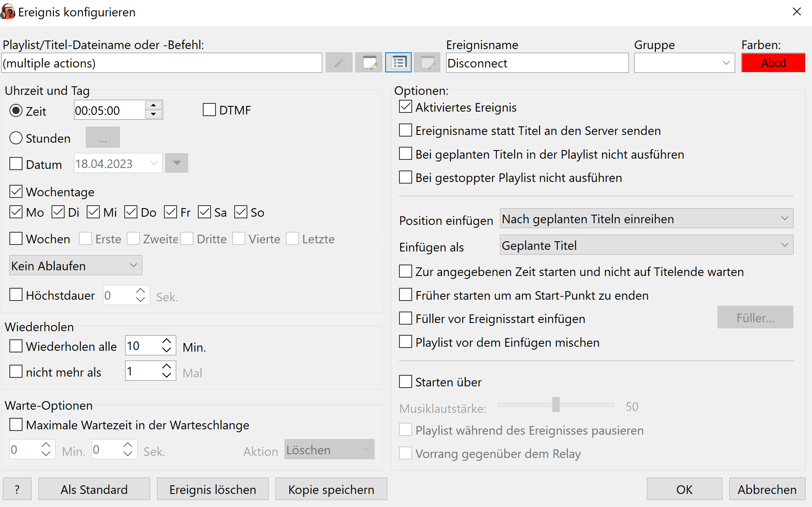Expand 'Kein Ablaufen' dropdown
This screenshot has height=507, width=812.
point(76,265)
